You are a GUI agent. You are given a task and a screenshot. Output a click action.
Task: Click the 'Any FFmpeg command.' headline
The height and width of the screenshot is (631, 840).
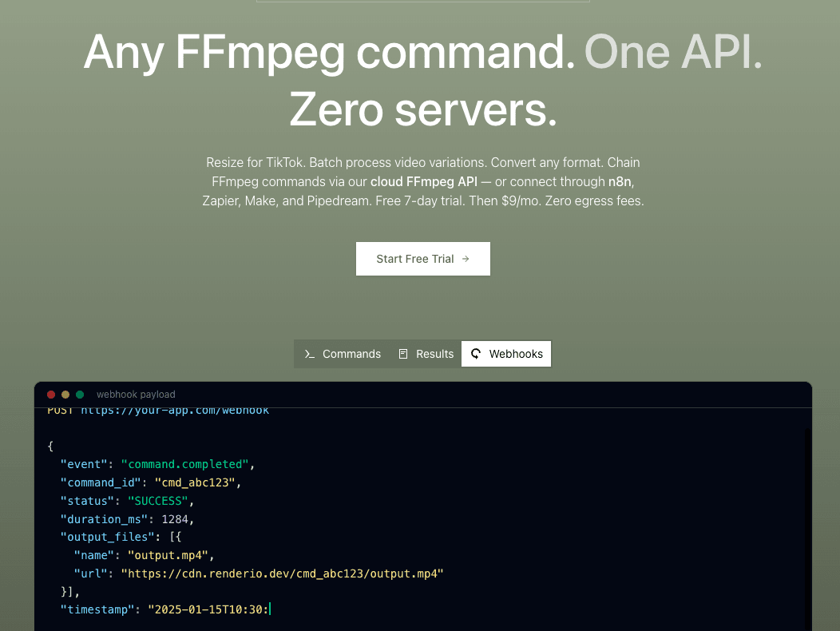pyautogui.click(x=330, y=53)
